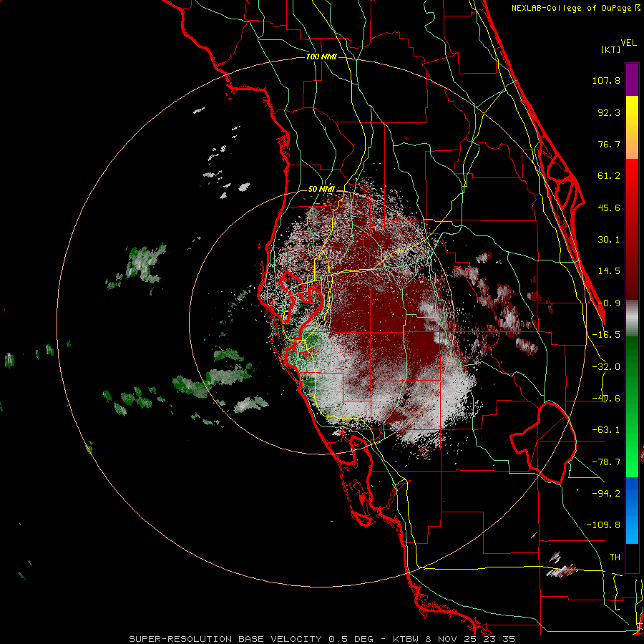Click the 76.7 velocity scale value

pos(609,144)
